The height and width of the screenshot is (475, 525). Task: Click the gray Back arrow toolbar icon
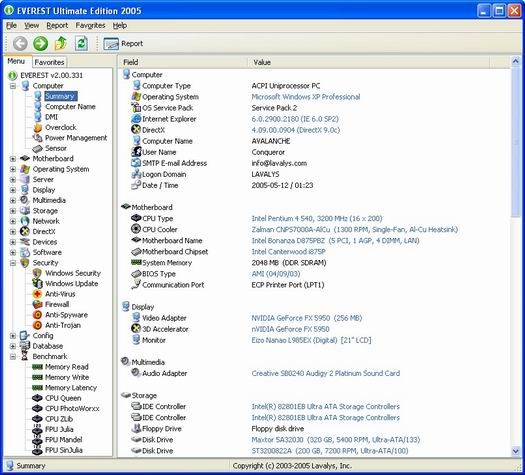click(20, 44)
